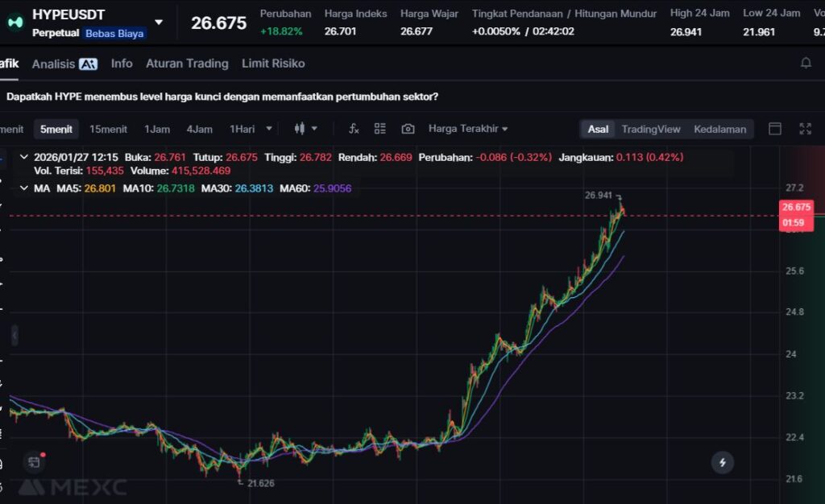Open the HYPEUSDT pair selector dropdown
825x504 pixels.
click(159, 23)
